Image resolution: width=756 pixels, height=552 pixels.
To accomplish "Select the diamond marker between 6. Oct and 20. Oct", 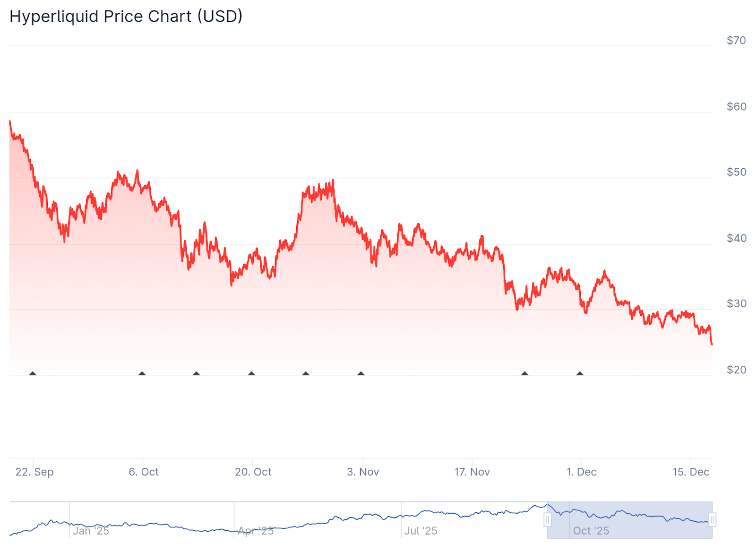I will coord(197,374).
